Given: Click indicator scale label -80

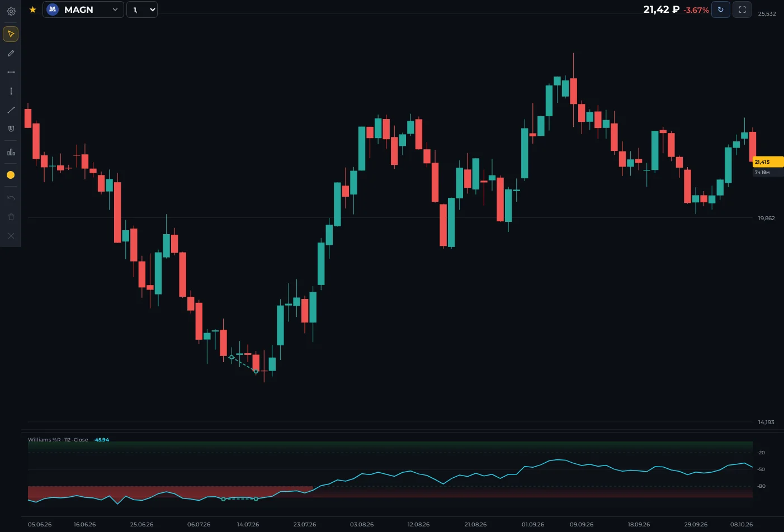Looking at the screenshot, I should pyautogui.click(x=761, y=486).
